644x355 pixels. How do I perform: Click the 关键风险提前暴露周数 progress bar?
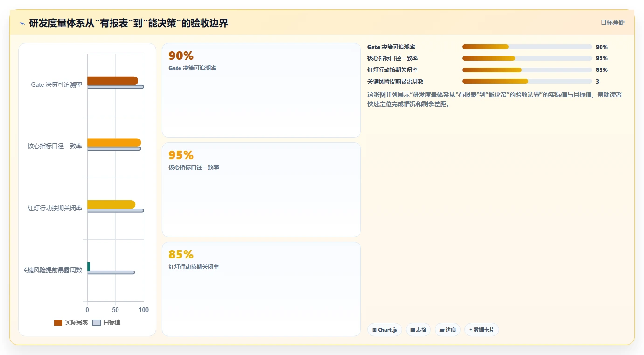point(527,81)
